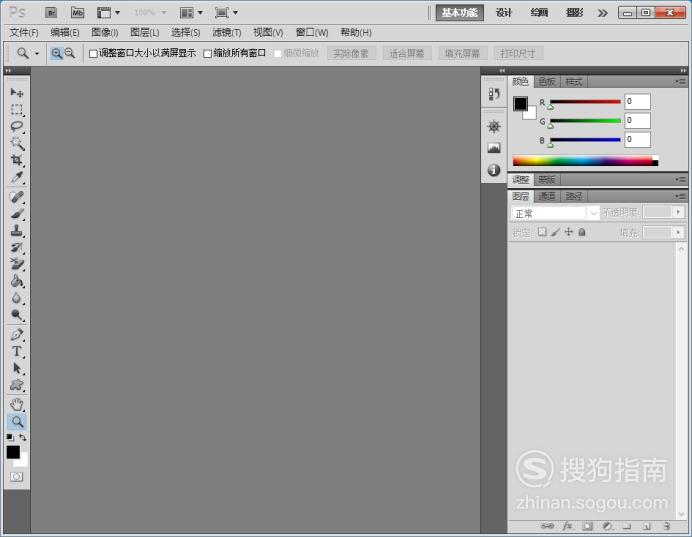The height and width of the screenshot is (537, 692).
Task: Click the B value input field
Action: [x=637, y=139]
